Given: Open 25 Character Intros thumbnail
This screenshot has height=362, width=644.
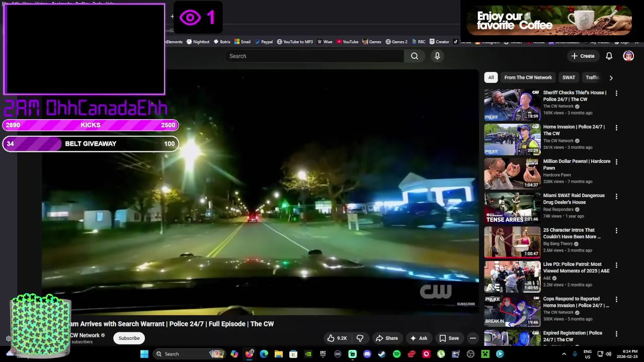Looking at the screenshot, I should point(512,242).
